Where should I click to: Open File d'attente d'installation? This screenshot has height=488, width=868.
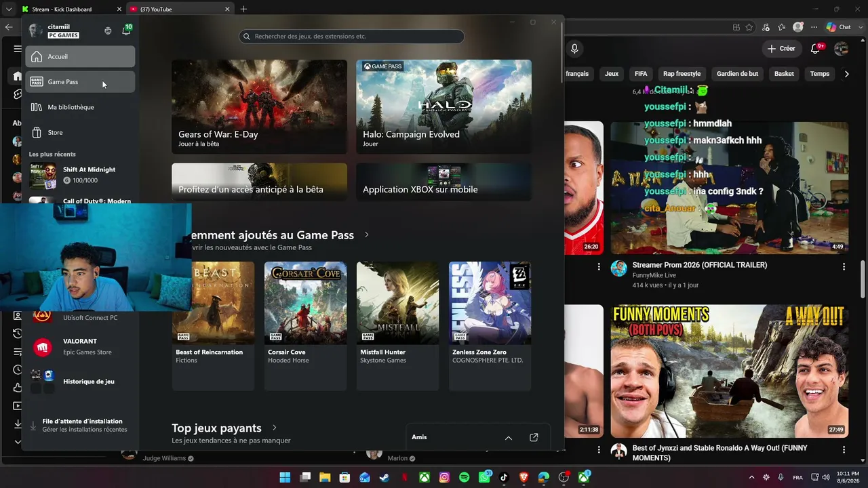pyautogui.click(x=80, y=425)
